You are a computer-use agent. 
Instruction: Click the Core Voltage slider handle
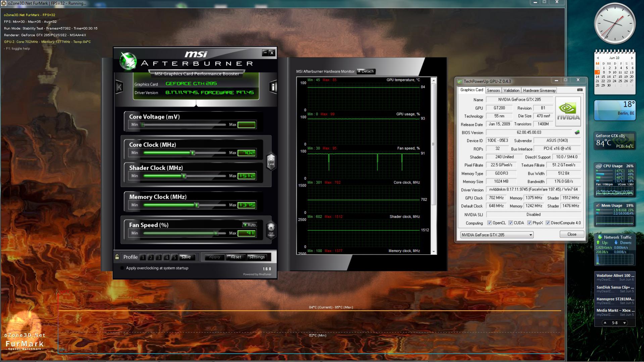click(143, 125)
